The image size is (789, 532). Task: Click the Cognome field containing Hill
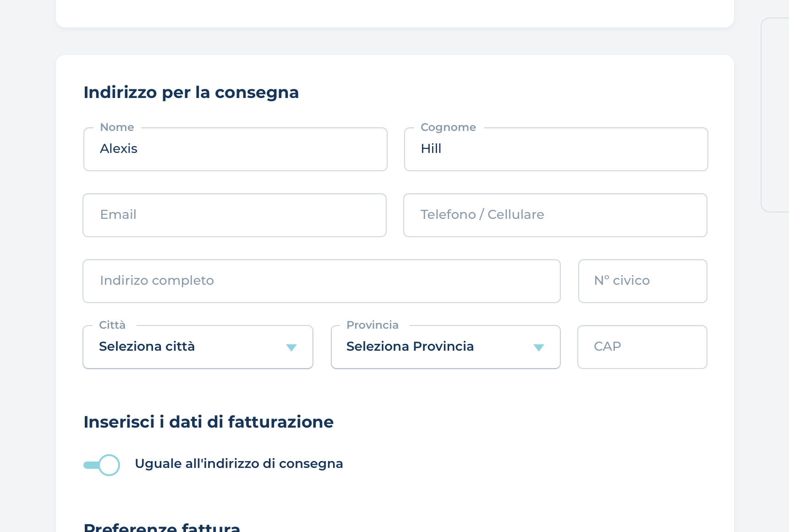pyautogui.click(x=556, y=149)
